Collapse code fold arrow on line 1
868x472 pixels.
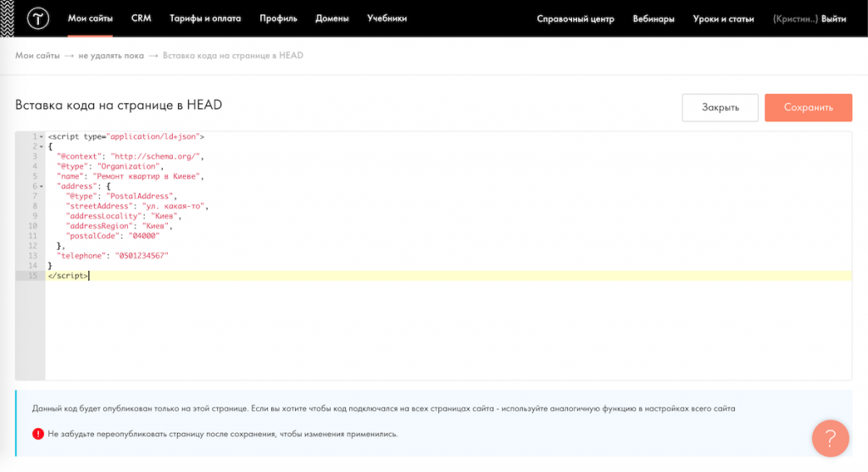pyautogui.click(x=42, y=136)
